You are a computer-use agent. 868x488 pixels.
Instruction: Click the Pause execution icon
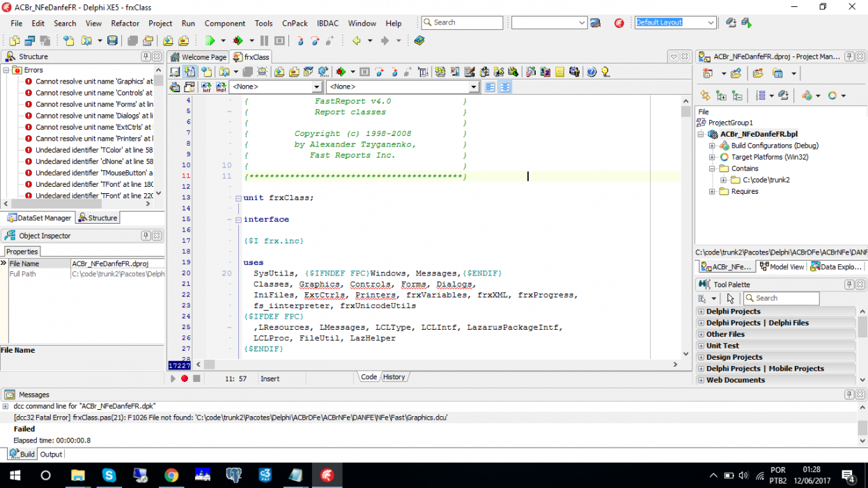point(264,41)
